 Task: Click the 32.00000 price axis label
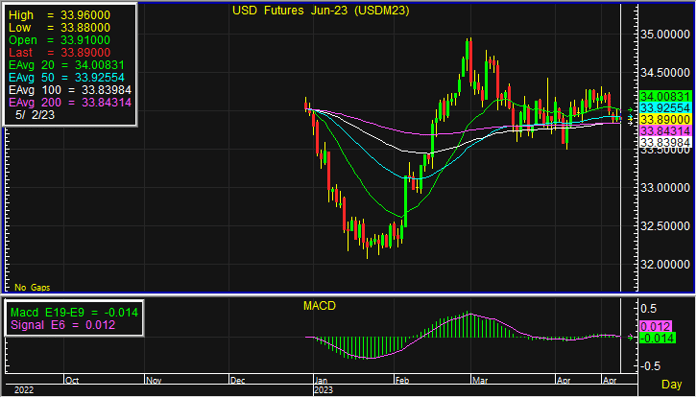point(665,264)
